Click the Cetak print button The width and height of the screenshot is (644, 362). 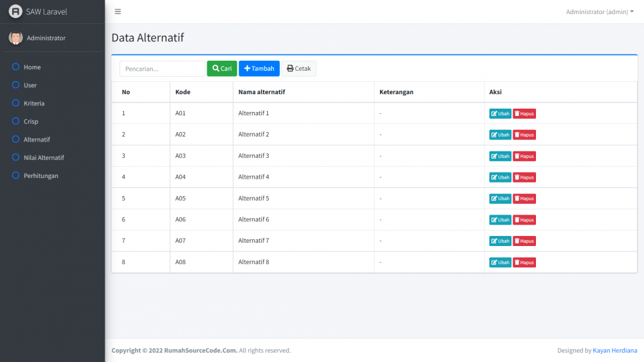click(x=299, y=69)
